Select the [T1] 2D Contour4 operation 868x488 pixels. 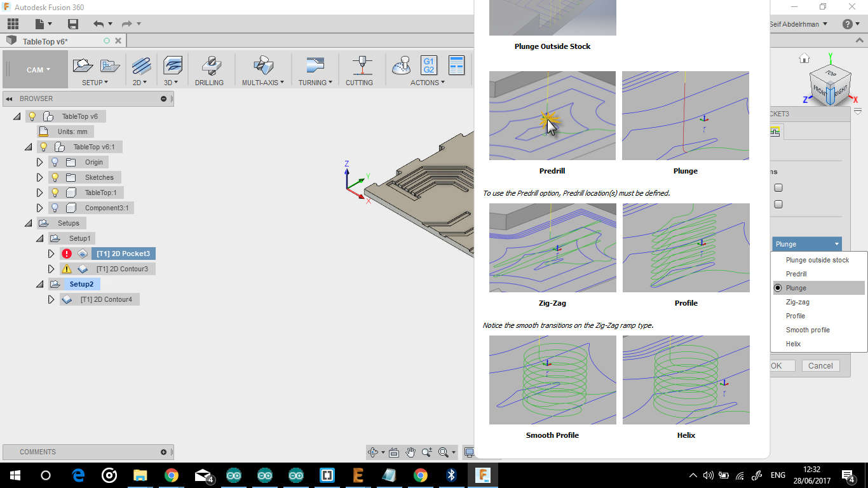[106, 299]
